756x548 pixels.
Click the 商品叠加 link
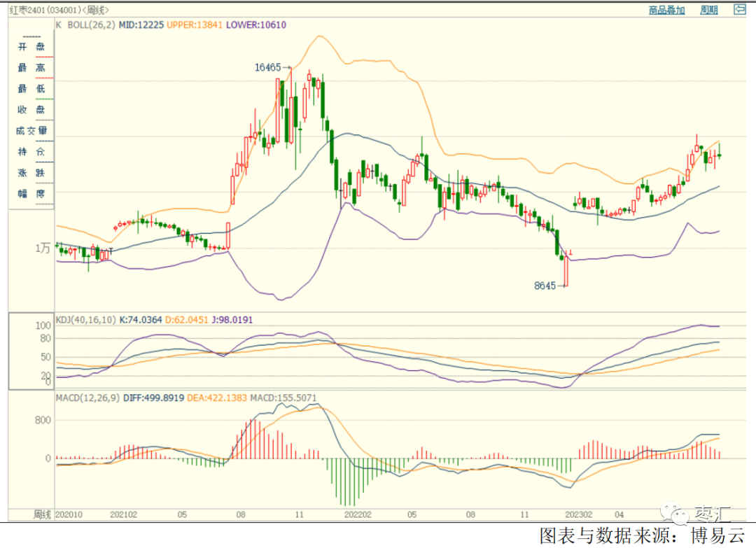click(666, 10)
